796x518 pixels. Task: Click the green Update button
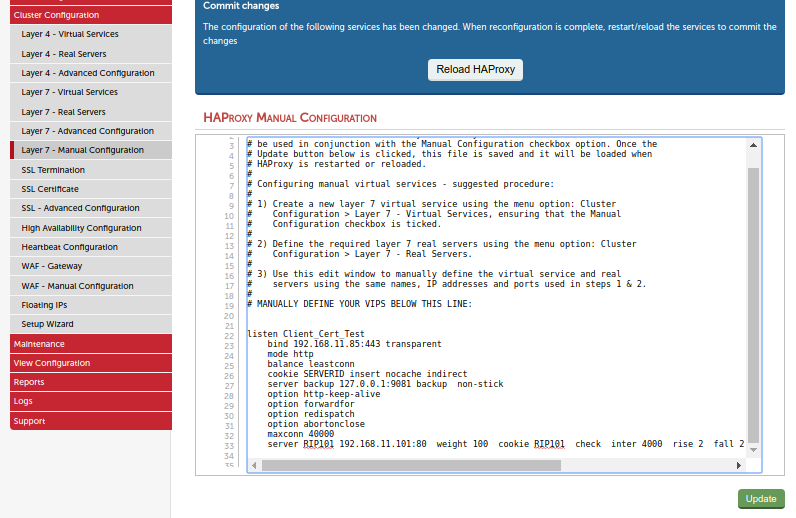(x=761, y=499)
